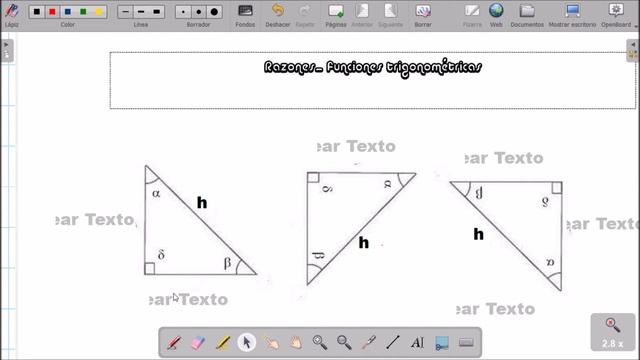
Task: Choose the medium line width
Action: 141,12
